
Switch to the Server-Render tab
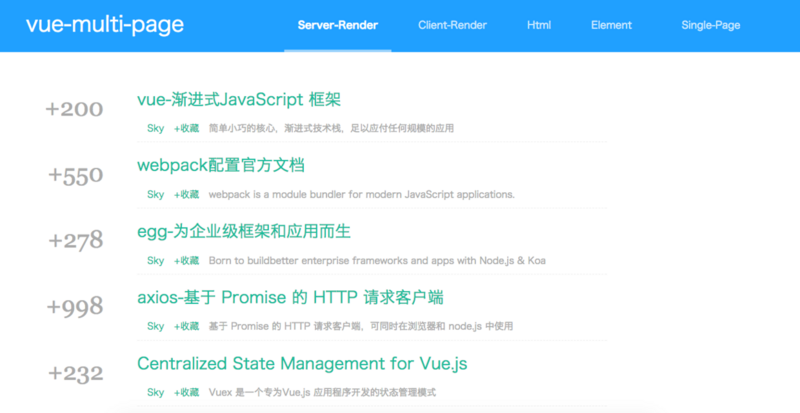[x=338, y=25]
